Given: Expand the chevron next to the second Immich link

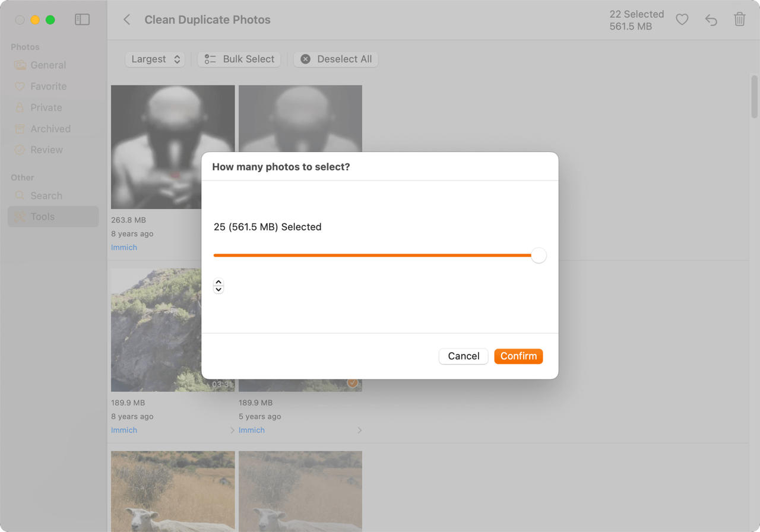Looking at the screenshot, I should [x=360, y=430].
